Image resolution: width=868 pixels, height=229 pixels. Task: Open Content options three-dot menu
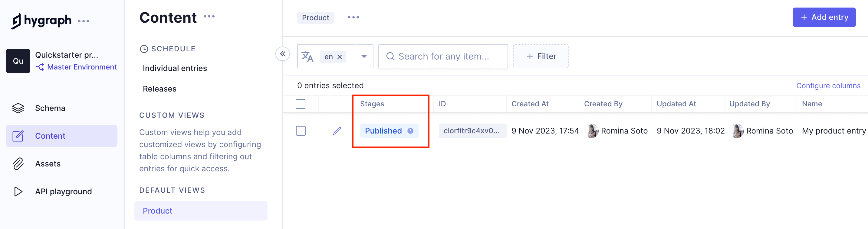[x=209, y=17]
